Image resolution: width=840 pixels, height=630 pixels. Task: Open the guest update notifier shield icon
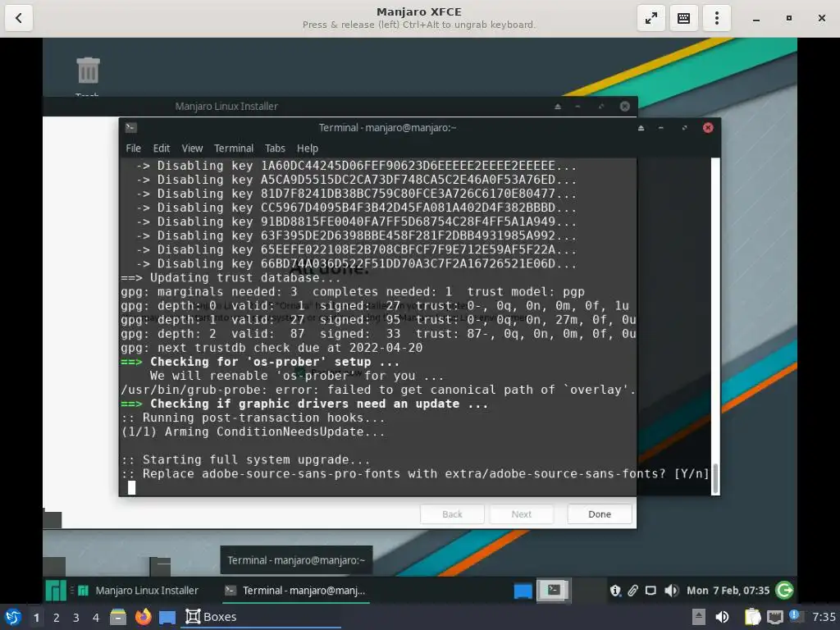pyautogui.click(x=615, y=591)
